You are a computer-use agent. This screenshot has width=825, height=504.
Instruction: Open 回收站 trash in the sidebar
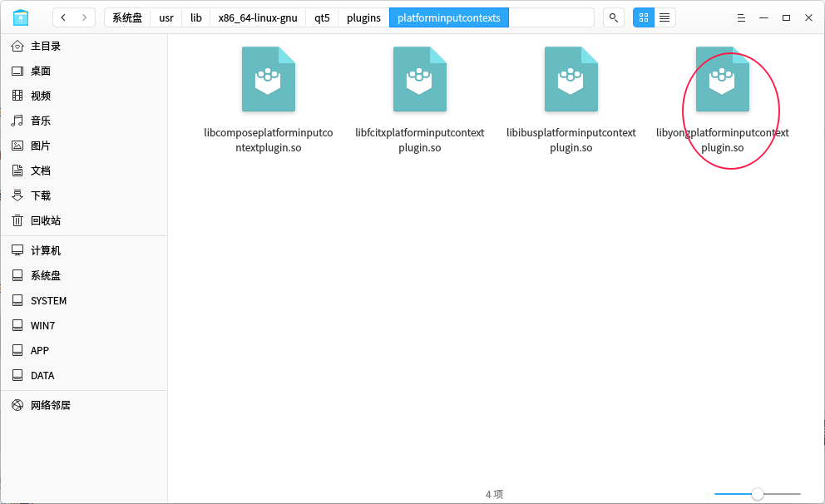click(84, 220)
